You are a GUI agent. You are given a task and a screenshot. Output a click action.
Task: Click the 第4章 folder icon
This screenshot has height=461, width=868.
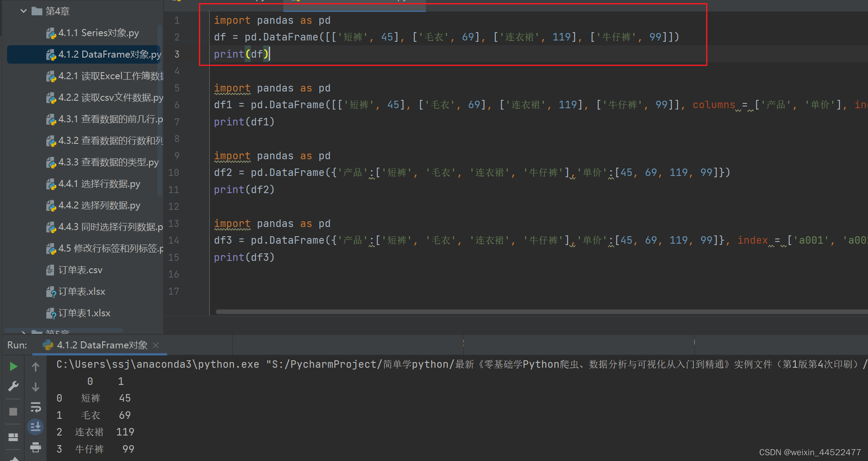tap(37, 11)
